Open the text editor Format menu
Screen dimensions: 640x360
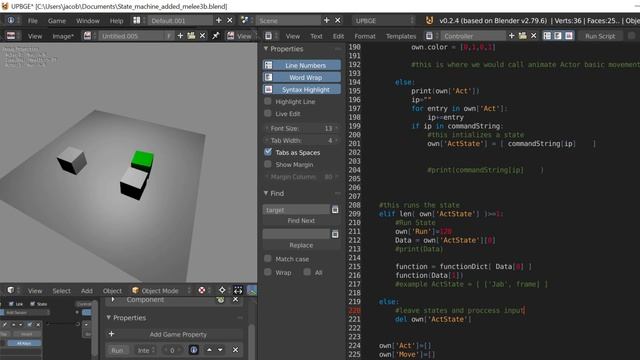pyautogui.click(x=365, y=36)
